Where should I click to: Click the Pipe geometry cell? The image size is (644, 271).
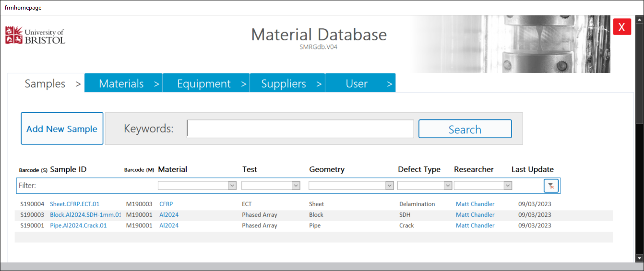(315, 225)
